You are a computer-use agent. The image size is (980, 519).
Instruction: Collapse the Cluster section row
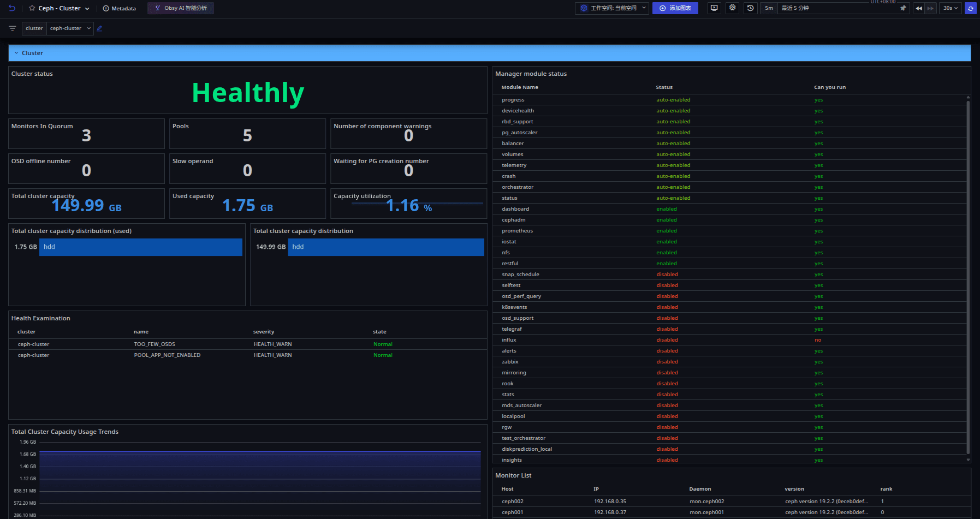point(489,53)
